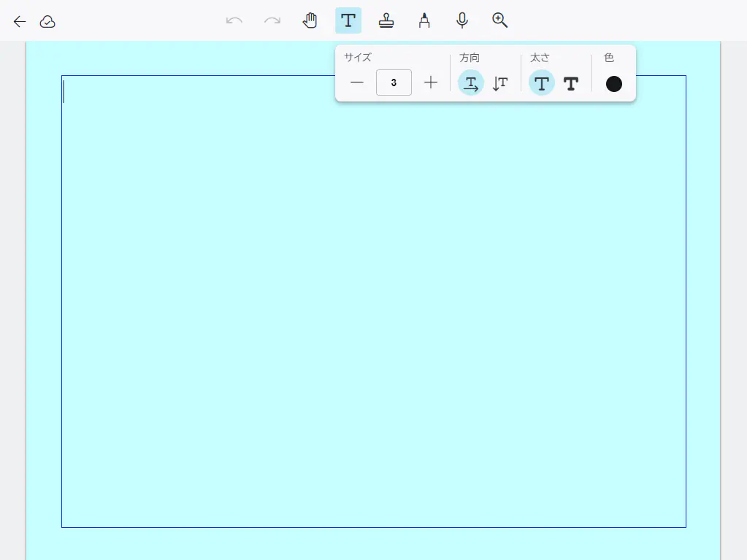The height and width of the screenshot is (560, 747).
Task: Click the size value field showing 3
Action: tap(394, 83)
